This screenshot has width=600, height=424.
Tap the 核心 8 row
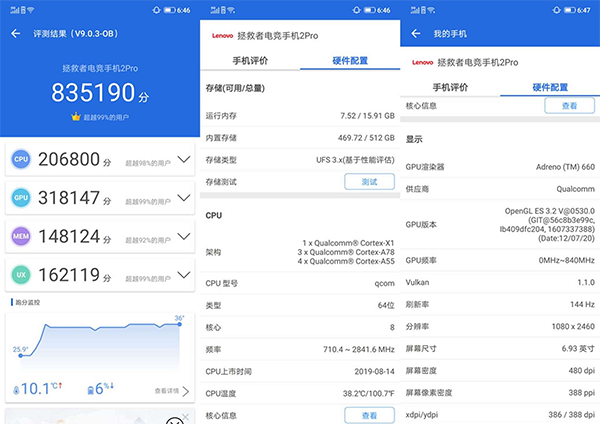pos(300,328)
